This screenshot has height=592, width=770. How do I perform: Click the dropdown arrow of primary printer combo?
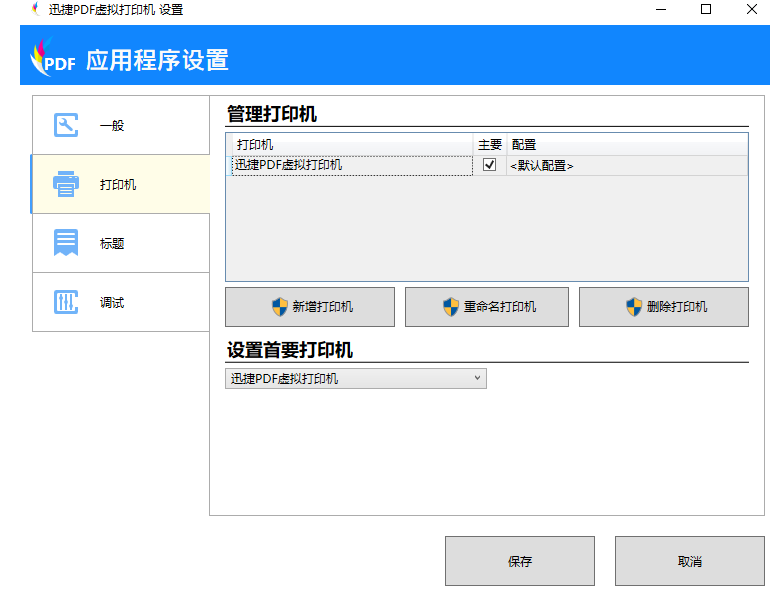(477, 378)
